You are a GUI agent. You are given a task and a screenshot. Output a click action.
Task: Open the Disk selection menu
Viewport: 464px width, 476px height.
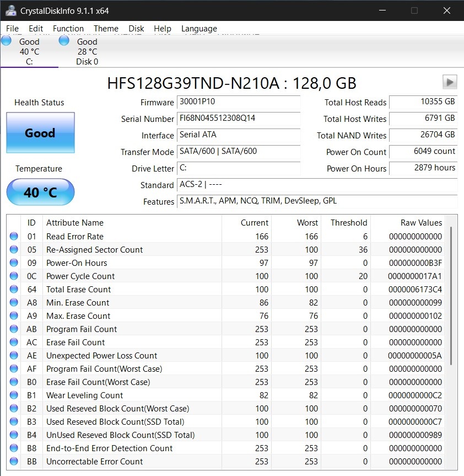pos(136,28)
